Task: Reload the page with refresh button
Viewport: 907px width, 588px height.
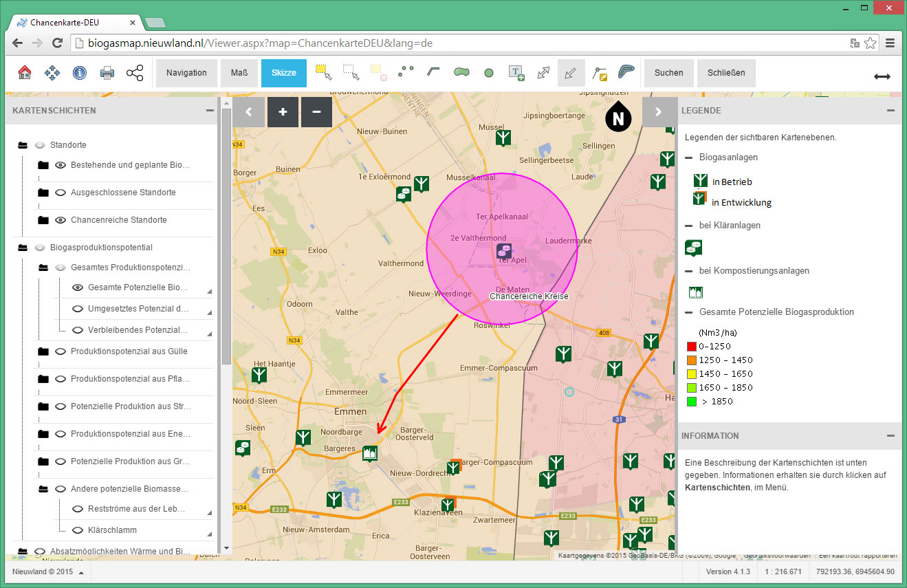Action: (x=58, y=43)
